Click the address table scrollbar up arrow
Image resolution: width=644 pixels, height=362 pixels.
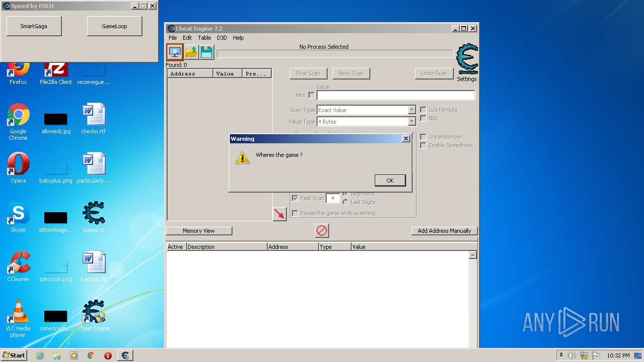(x=472, y=255)
